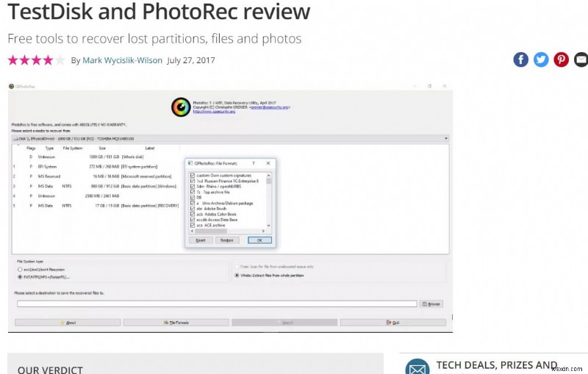Click the Browse button for destination
This screenshot has width=588, height=374.
(x=431, y=304)
